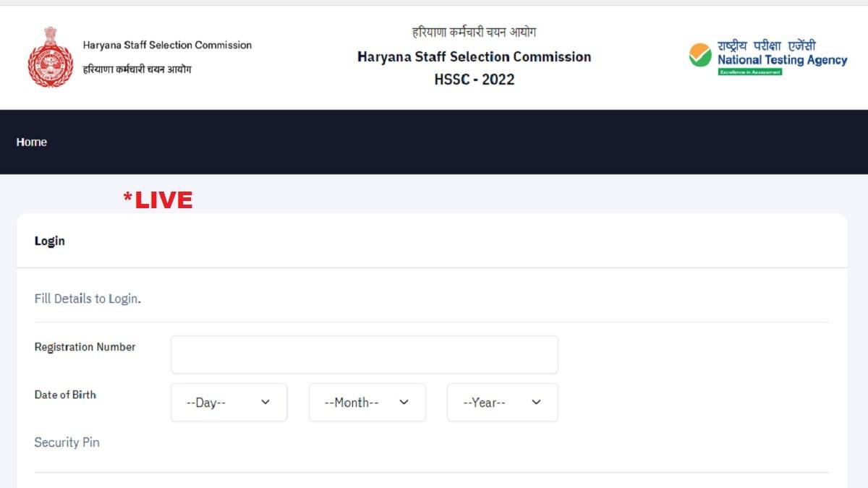
Task: Open the --Month-- dropdown
Action: 367,402
